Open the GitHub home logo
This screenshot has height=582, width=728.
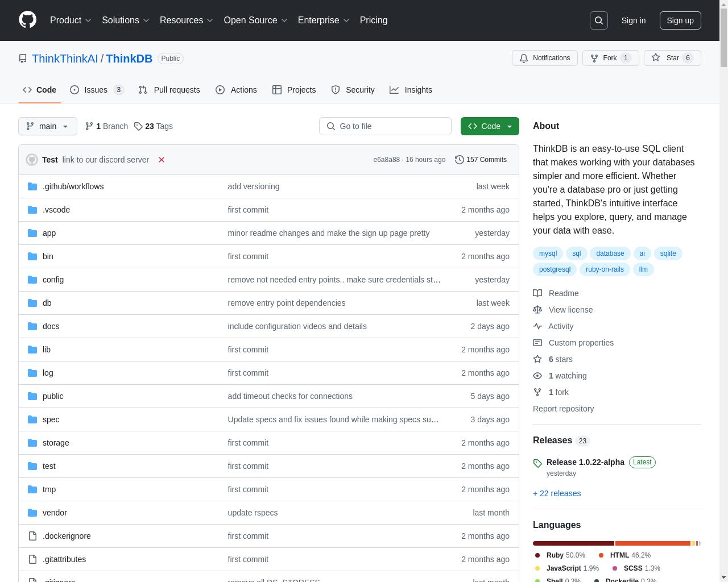pyautogui.click(x=27, y=20)
